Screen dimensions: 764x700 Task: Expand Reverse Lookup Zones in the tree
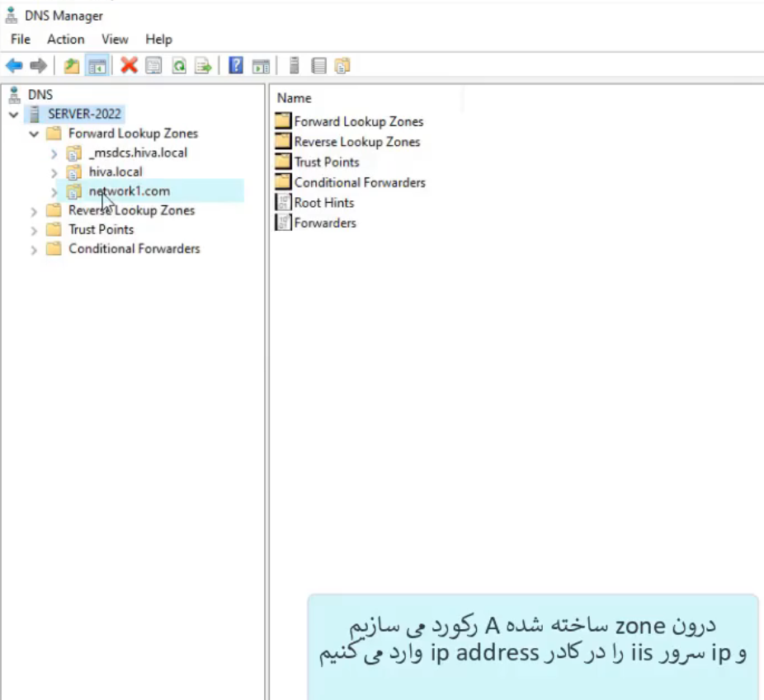(34, 212)
